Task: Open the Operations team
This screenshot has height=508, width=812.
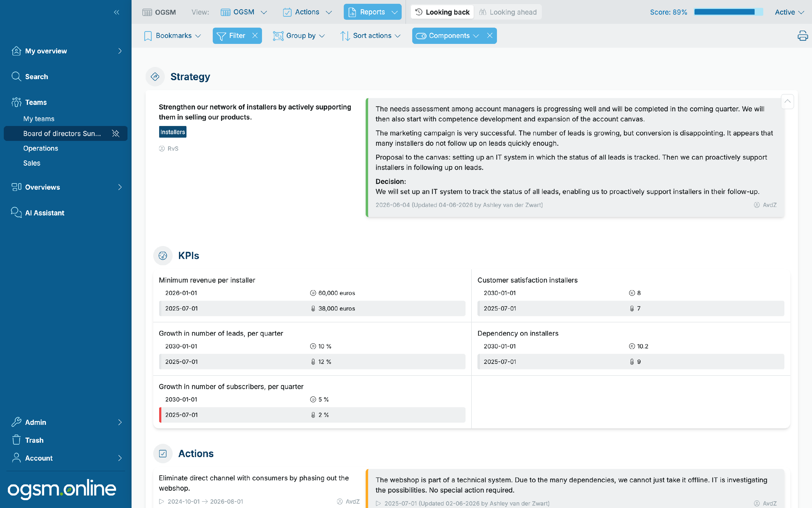Action: pyautogui.click(x=41, y=148)
